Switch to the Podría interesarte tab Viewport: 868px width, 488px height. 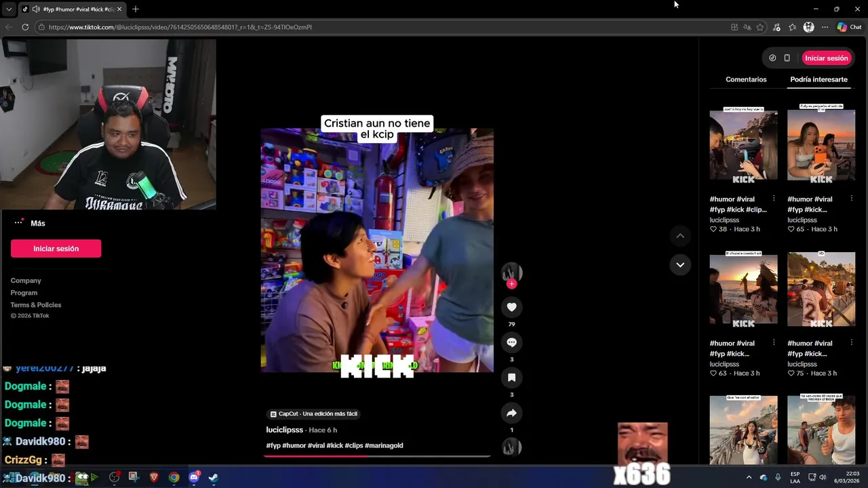point(818,79)
